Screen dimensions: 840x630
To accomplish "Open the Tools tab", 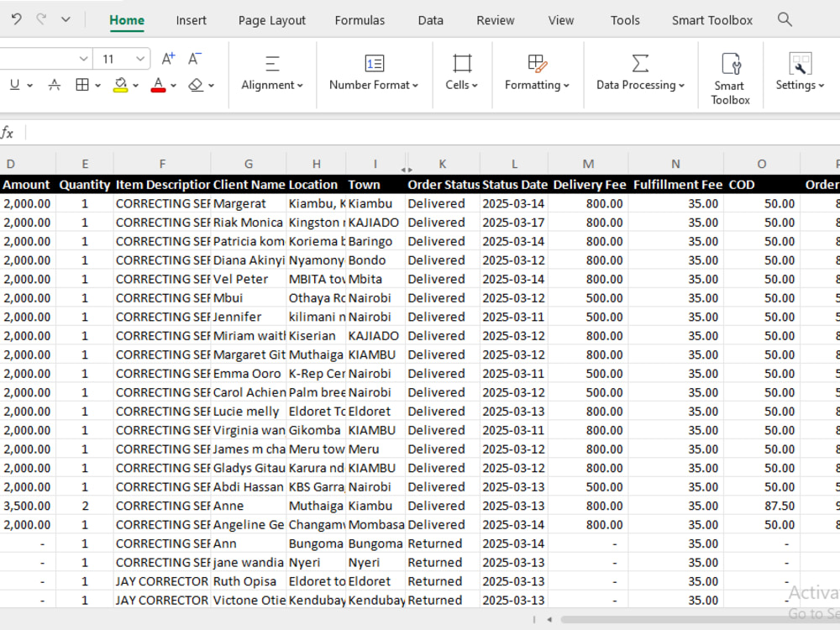I will pos(625,20).
